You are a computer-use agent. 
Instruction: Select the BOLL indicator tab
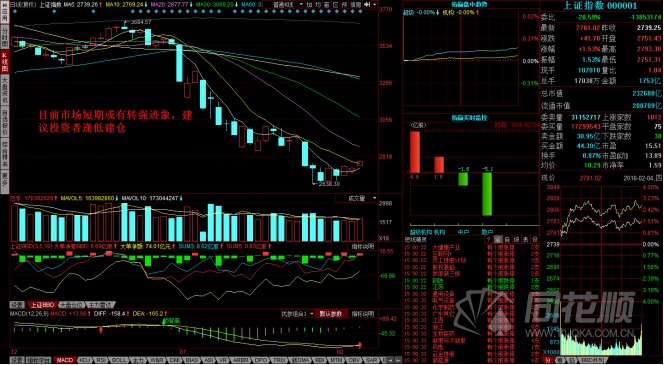coord(119,360)
